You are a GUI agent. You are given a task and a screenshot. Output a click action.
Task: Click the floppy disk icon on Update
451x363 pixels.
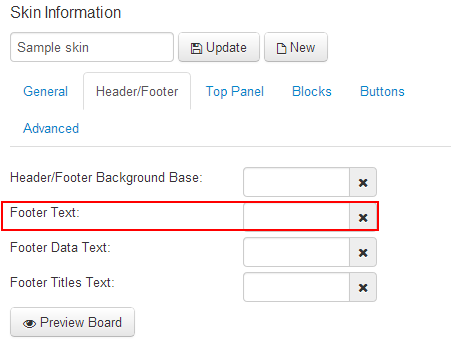point(196,48)
